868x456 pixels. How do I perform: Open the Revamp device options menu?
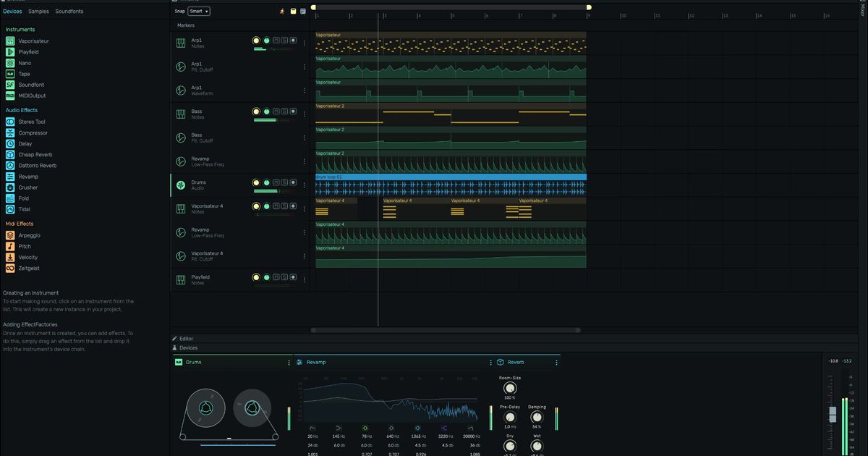click(x=492, y=362)
